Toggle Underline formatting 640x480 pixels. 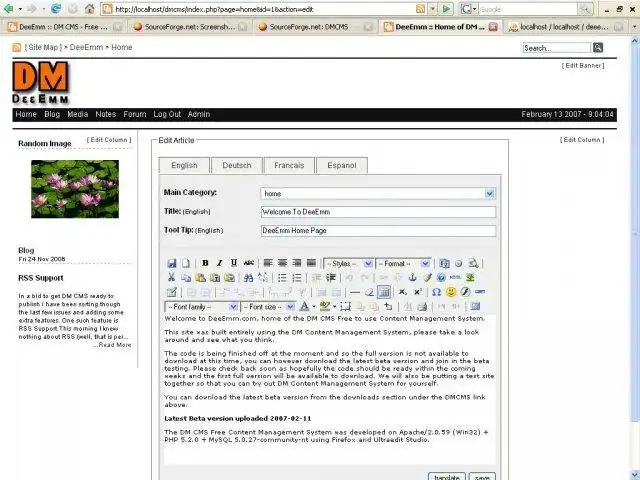pyautogui.click(x=233, y=263)
